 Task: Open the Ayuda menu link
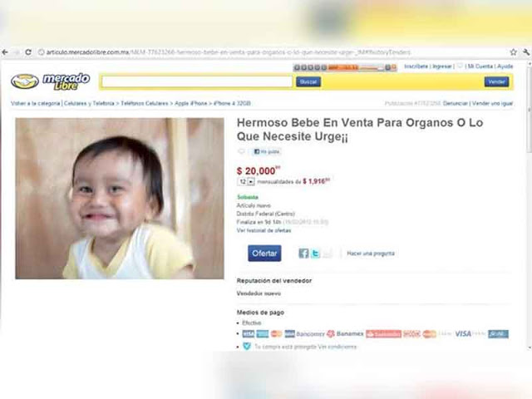click(x=505, y=66)
